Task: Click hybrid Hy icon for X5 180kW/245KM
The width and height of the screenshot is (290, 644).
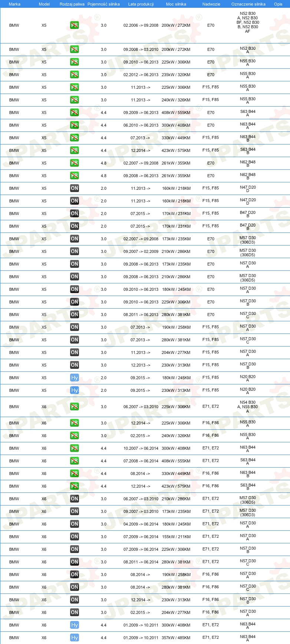Action: 75,378
